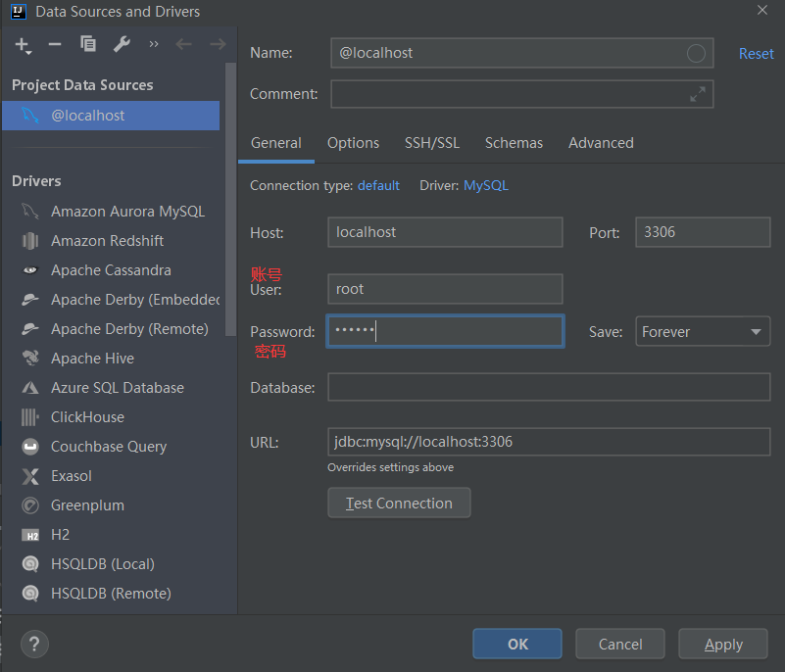Click the color circle in Name field

point(696,53)
